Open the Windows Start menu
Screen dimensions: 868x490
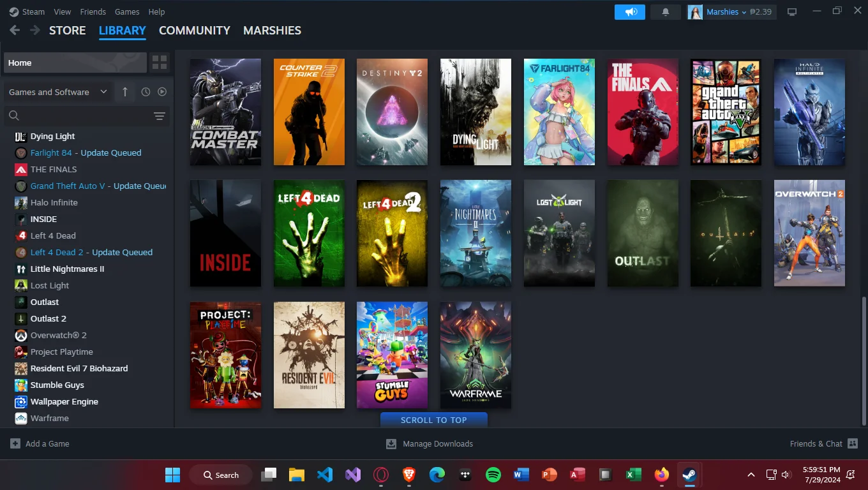coord(172,475)
